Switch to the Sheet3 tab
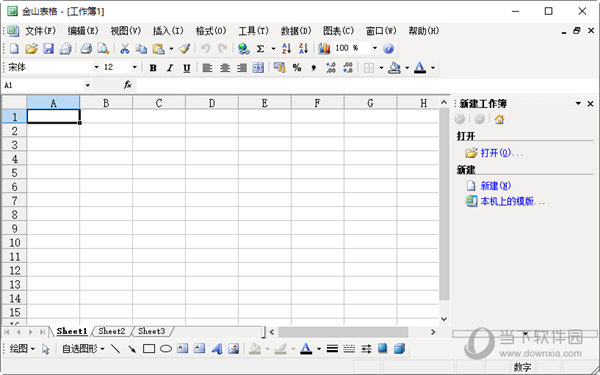The height and width of the screenshot is (375, 600). point(152,331)
